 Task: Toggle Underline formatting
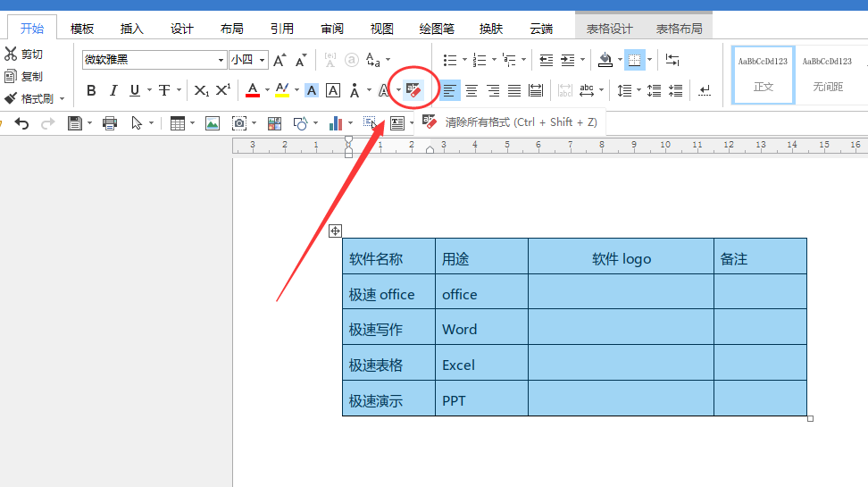pos(135,90)
